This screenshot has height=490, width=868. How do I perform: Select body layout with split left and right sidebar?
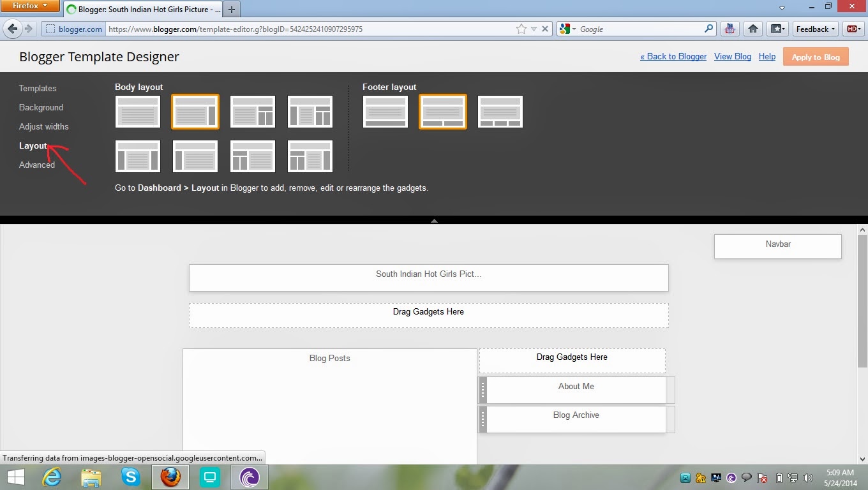(x=310, y=156)
